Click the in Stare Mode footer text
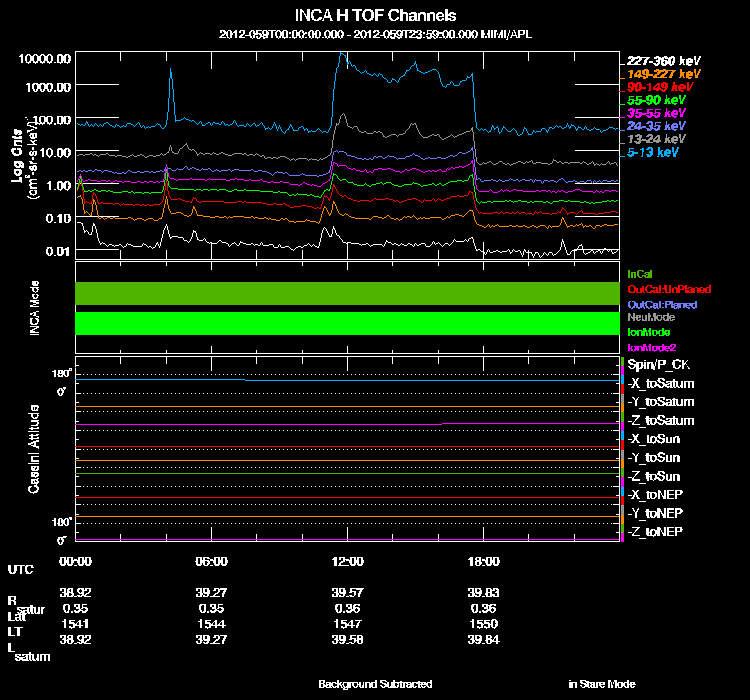 tap(601, 684)
